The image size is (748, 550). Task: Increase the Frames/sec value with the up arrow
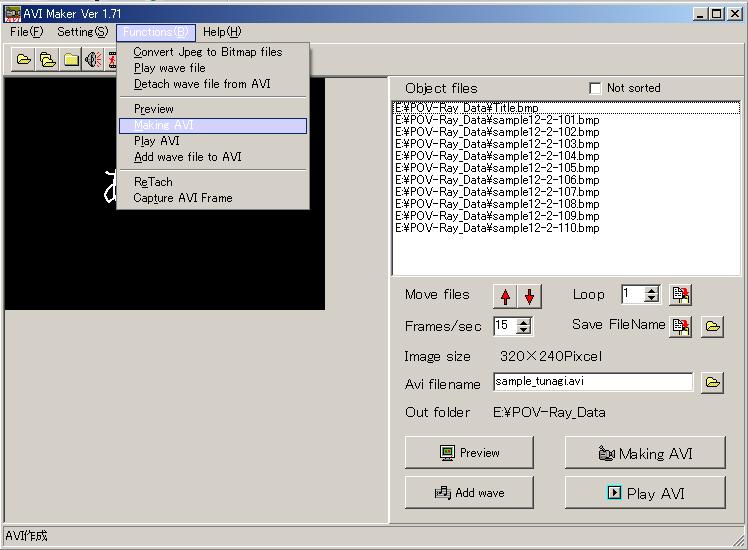(524, 322)
